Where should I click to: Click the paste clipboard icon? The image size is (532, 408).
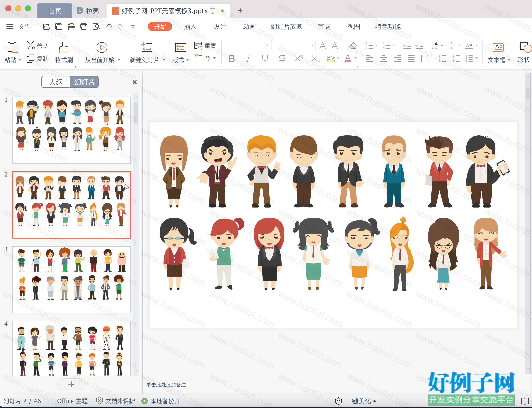point(13,47)
